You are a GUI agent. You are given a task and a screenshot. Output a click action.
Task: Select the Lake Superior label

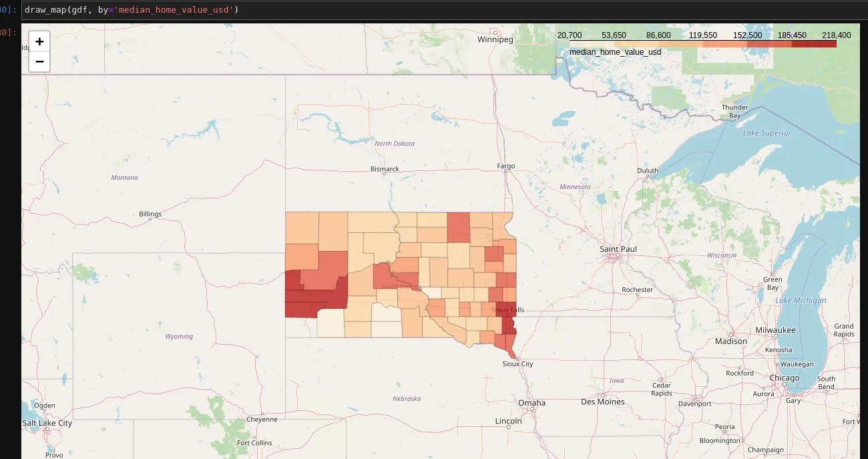(767, 133)
